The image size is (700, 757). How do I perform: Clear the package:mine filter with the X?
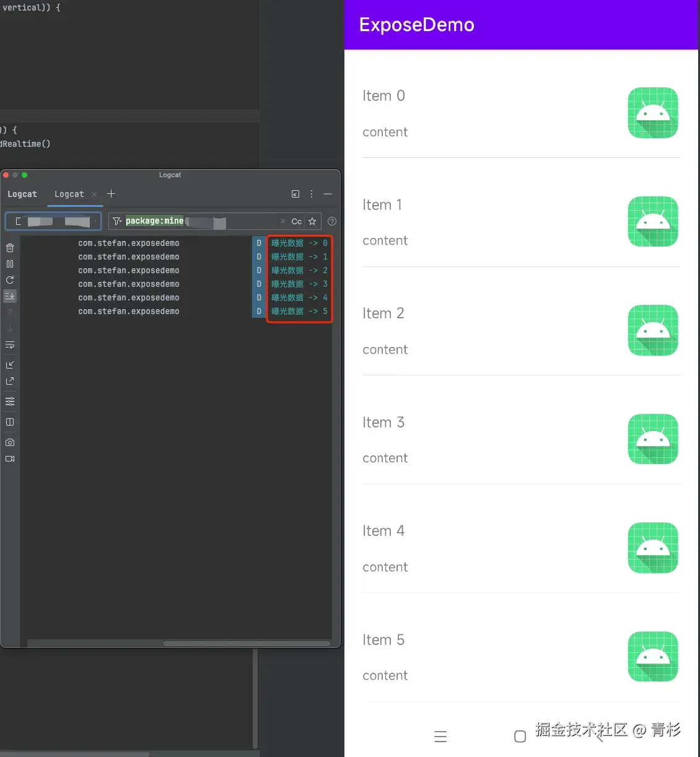tap(283, 221)
